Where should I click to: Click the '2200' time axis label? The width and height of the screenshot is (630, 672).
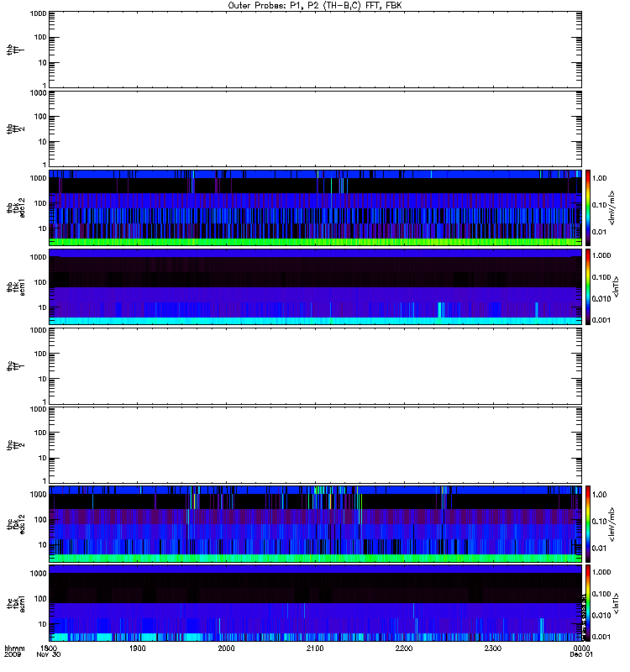pyautogui.click(x=404, y=648)
